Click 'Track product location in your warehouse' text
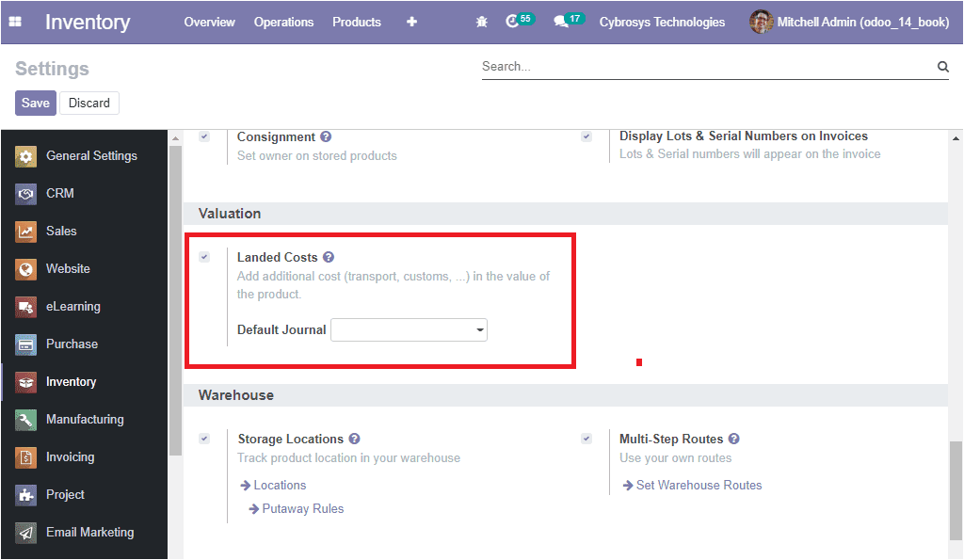Screen dimensions: 964x560 click(348, 458)
